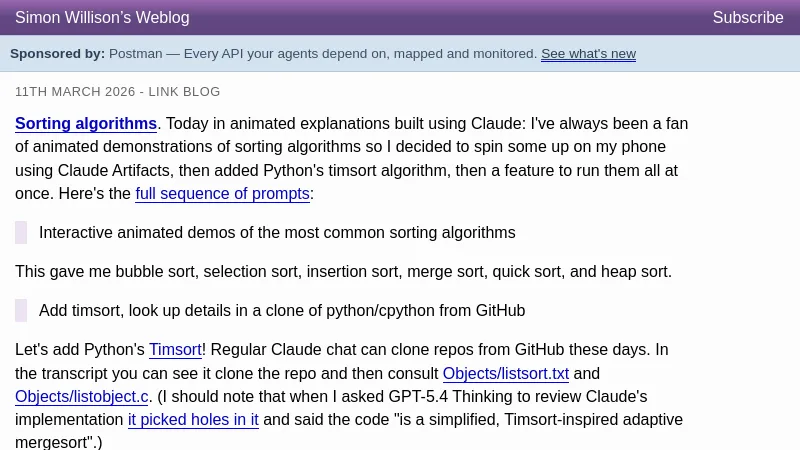Follow the "it picked holes in it" link
800x450 pixels.
click(x=193, y=420)
